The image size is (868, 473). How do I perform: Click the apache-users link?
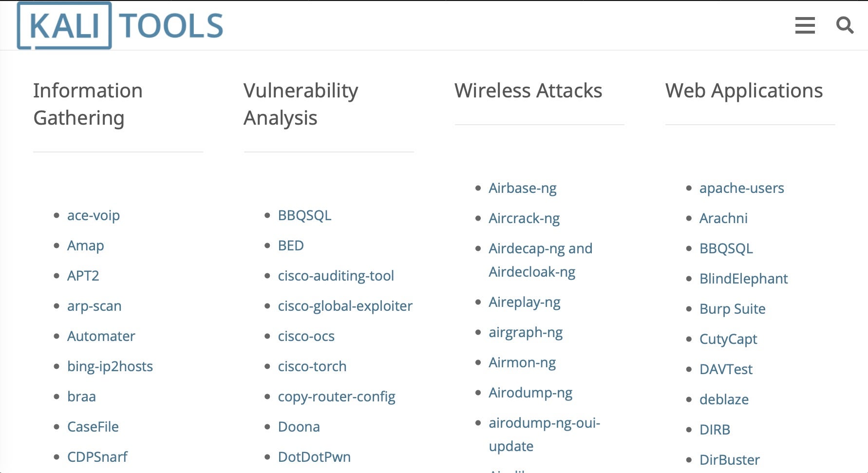click(741, 188)
